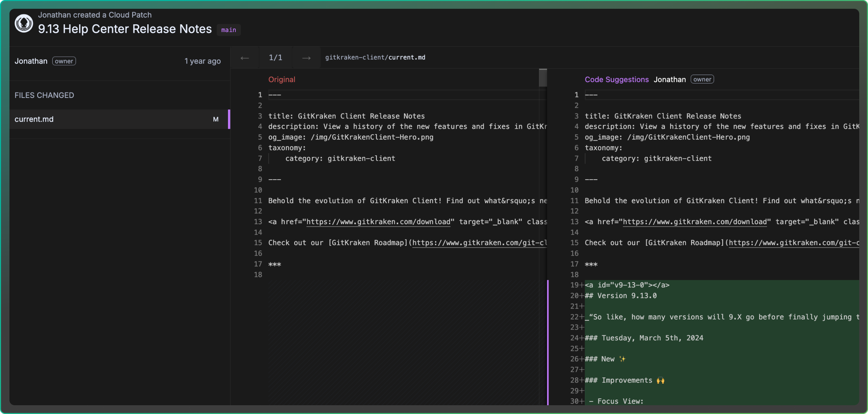Click the Code Suggestions pane label

pos(617,79)
